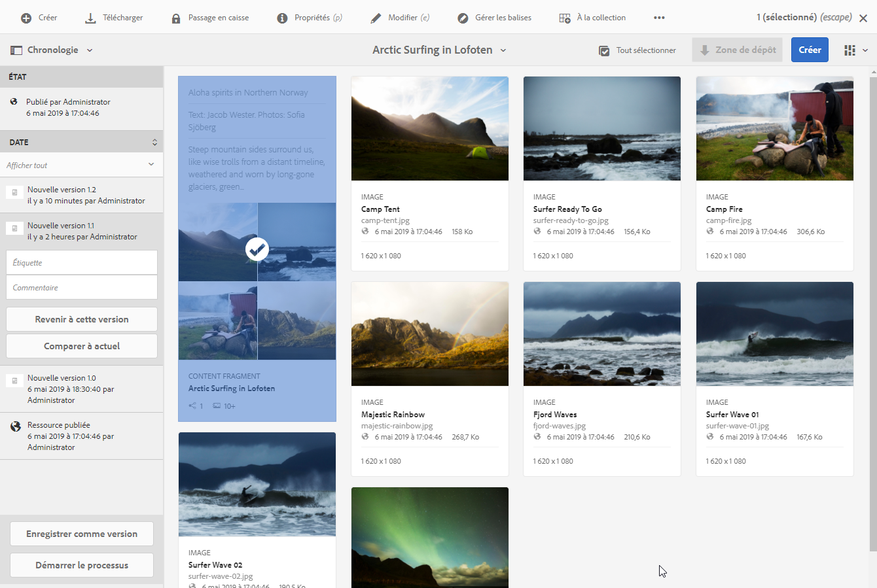Viewport: 877px width, 588px height.
Task: Click the published globe icon on Surfer Wave 01
Action: (x=710, y=437)
